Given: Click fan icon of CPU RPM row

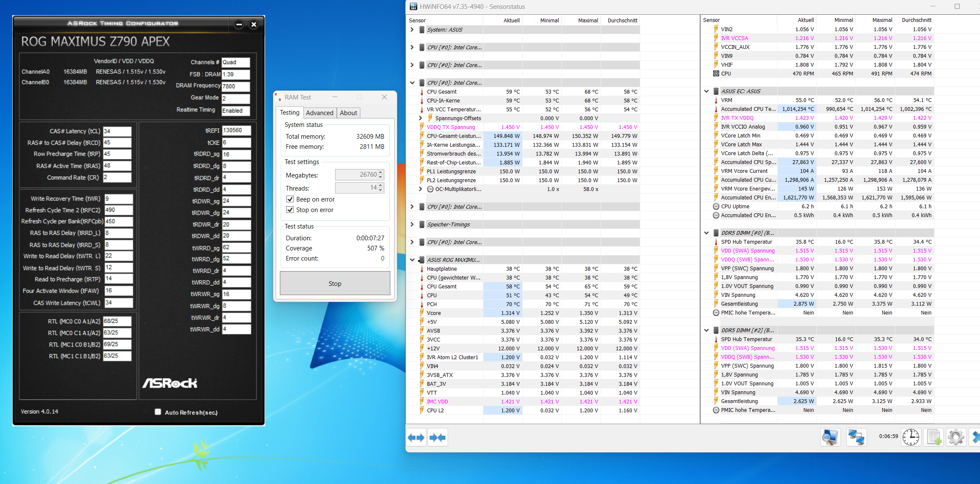Looking at the screenshot, I should pos(716,73).
